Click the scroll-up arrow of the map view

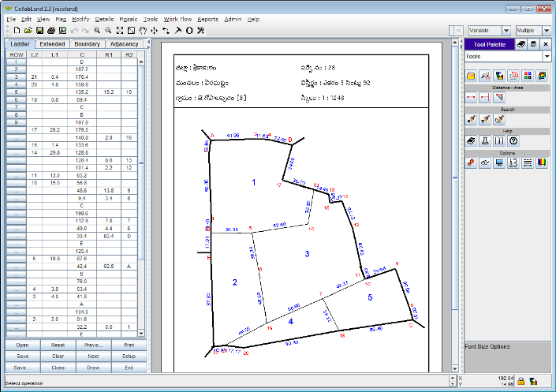point(455,43)
